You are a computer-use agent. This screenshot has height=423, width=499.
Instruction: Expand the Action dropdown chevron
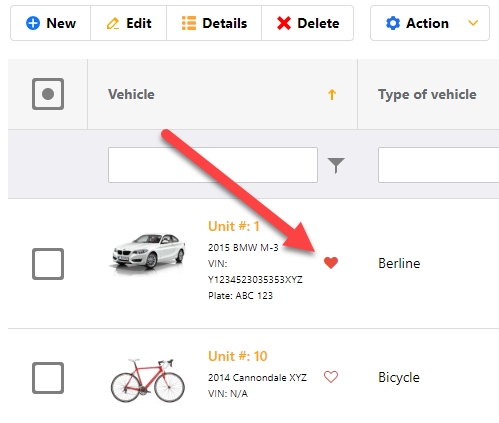coord(473,23)
